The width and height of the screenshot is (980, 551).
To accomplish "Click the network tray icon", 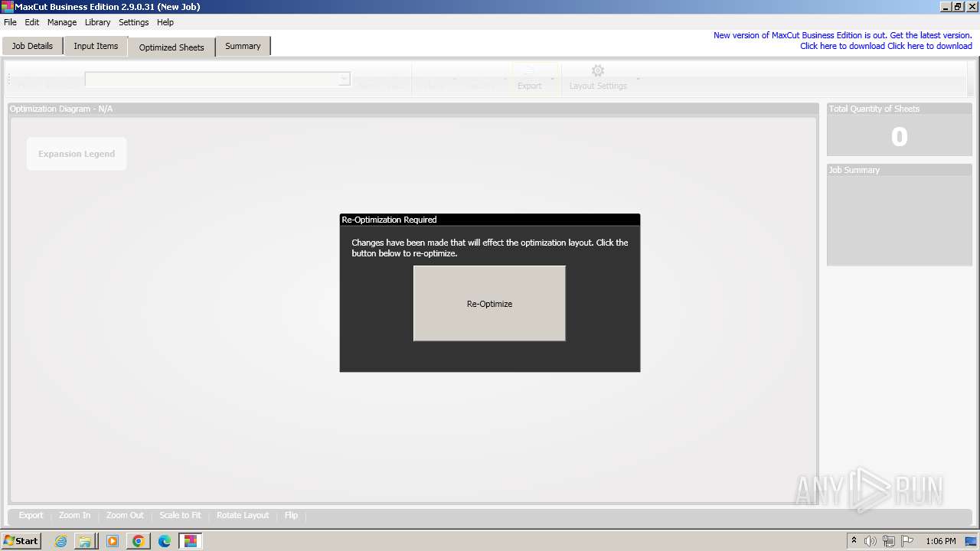I will point(889,541).
